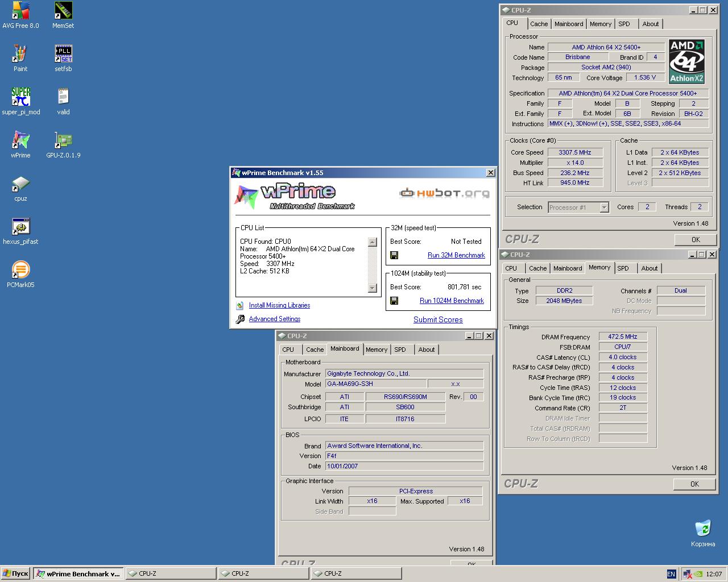Click Install Missing Libraries icon
This screenshot has height=582, width=728.
point(240,305)
